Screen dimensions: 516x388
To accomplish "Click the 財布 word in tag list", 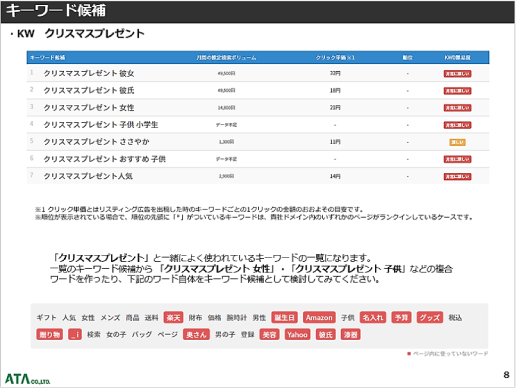I will [x=195, y=318].
